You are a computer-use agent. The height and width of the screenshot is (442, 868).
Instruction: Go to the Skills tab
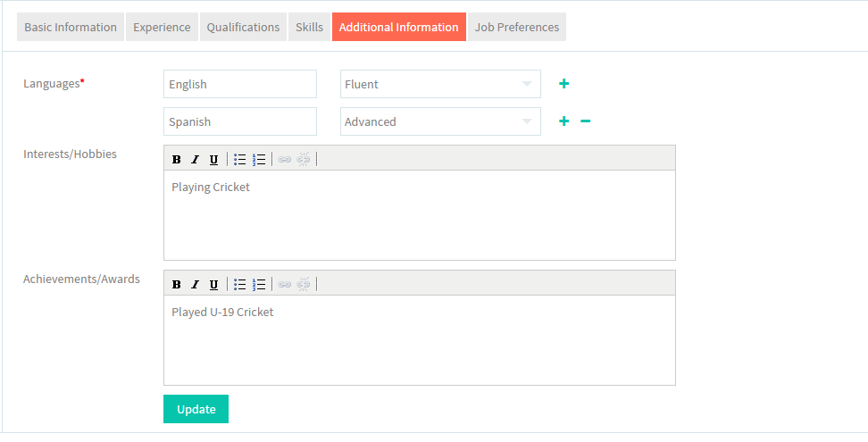[310, 27]
